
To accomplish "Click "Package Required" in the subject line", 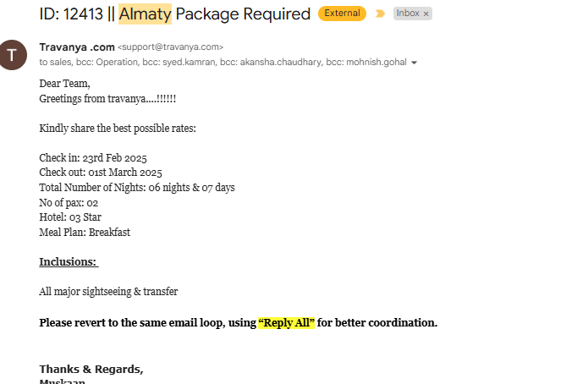I will pyautogui.click(x=243, y=14).
